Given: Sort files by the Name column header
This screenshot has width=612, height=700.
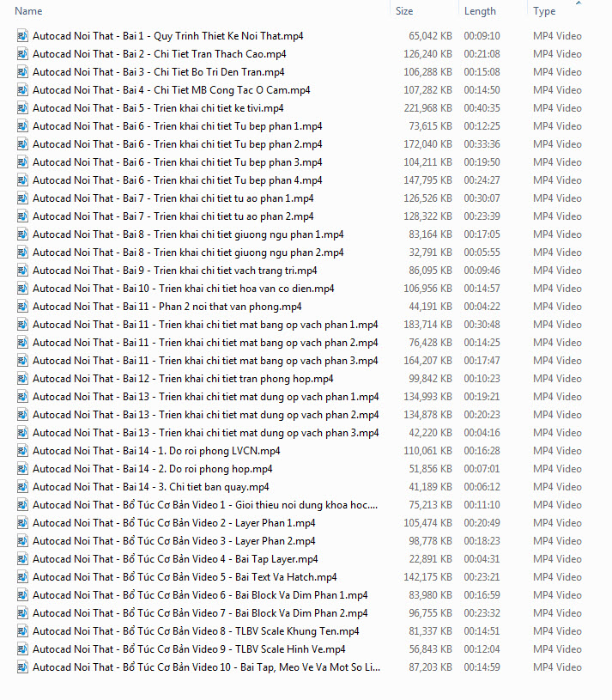Looking at the screenshot, I should point(28,11).
